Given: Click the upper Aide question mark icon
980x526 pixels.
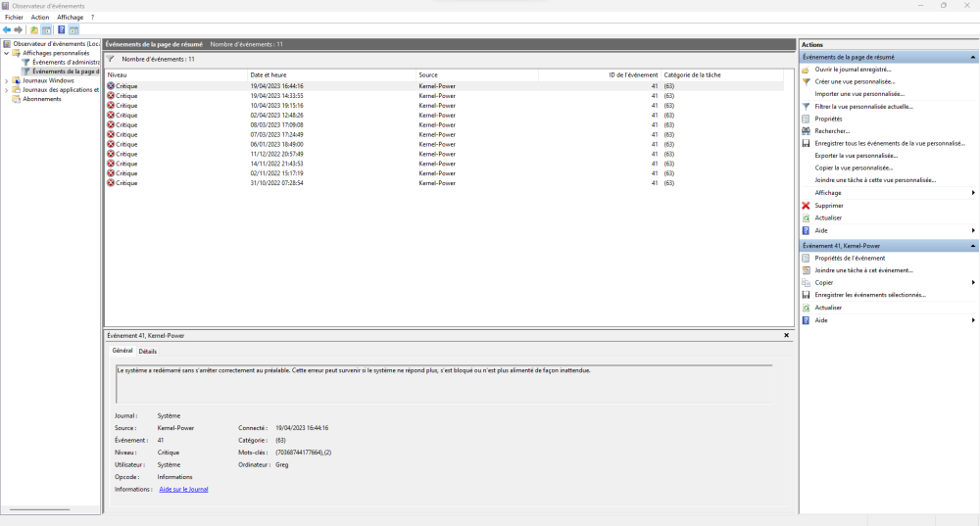Looking at the screenshot, I should tap(806, 230).
